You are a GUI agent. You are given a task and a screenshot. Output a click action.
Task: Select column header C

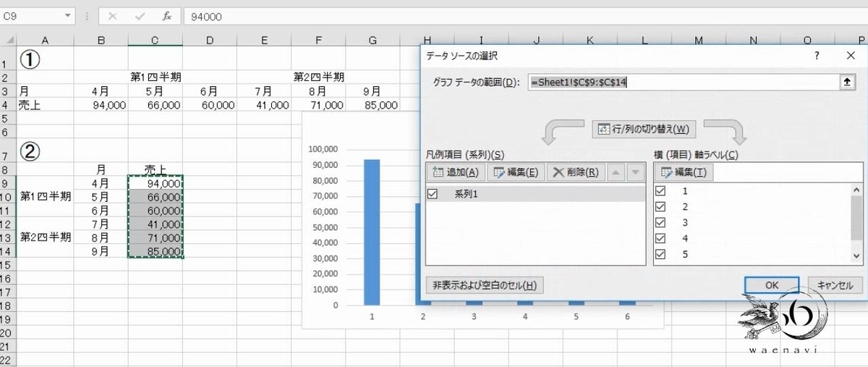point(155,41)
